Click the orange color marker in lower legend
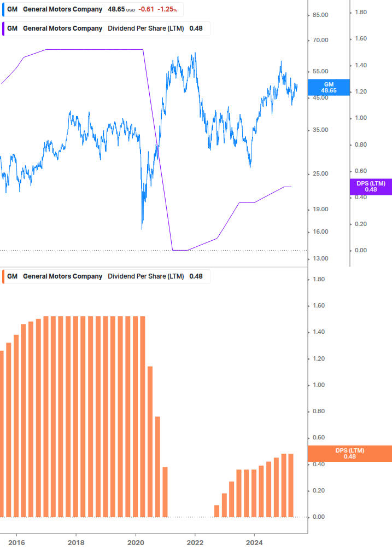Image resolution: width=392 pixels, height=550 pixels. point(3,276)
